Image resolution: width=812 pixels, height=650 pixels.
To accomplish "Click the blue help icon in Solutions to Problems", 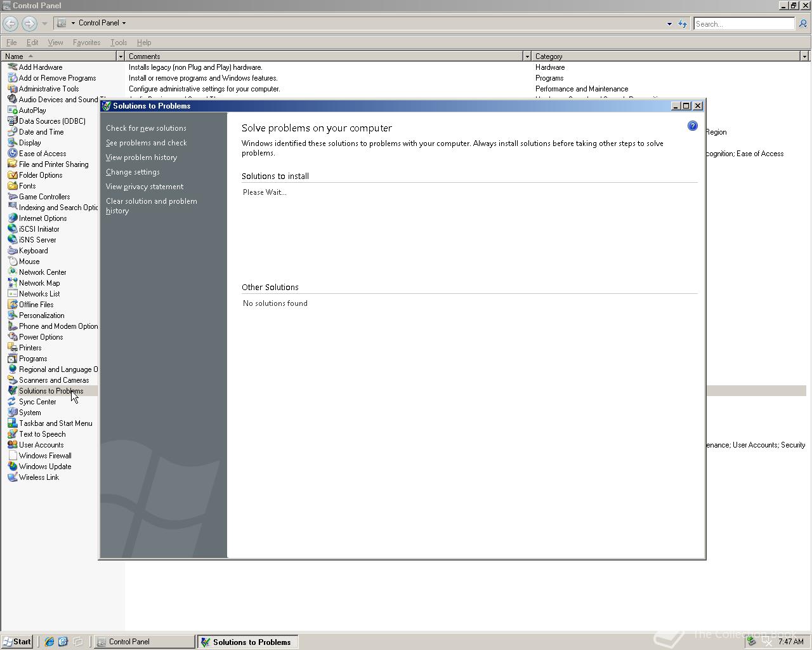I will coord(692,126).
